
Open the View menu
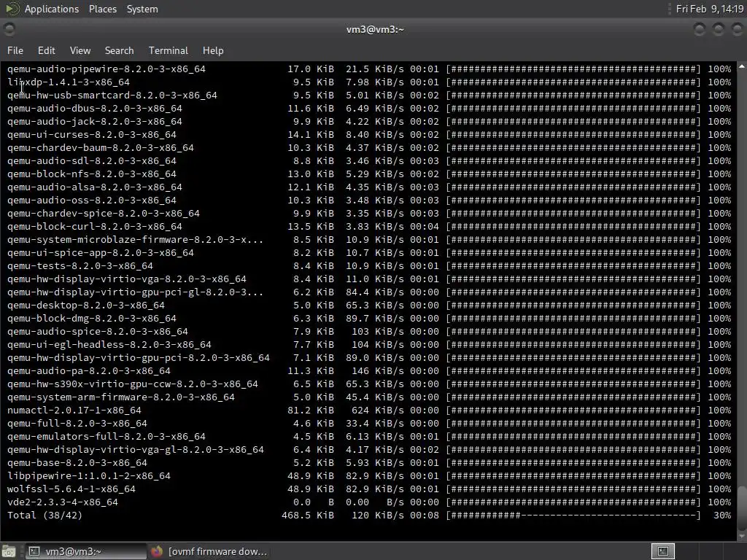point(80,50)
